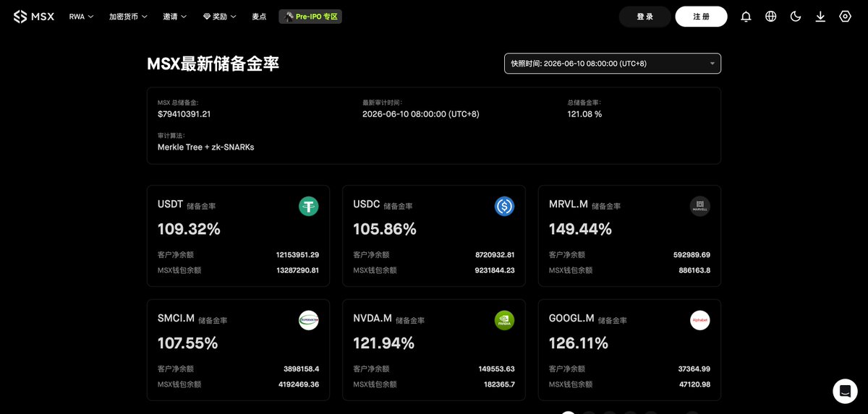Click the USDT Tether coin icon
Screen dimensions: 868x414
pyautogui.click(x=309, y=207)
